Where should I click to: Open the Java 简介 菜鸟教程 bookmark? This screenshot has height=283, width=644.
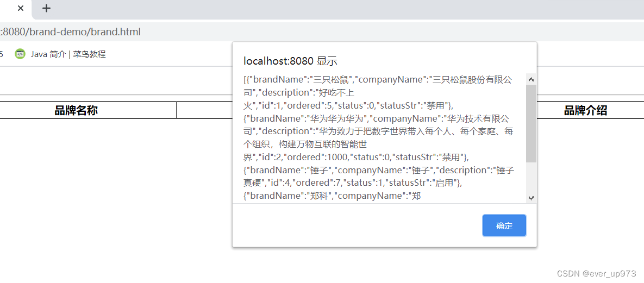tap(60, 54)
